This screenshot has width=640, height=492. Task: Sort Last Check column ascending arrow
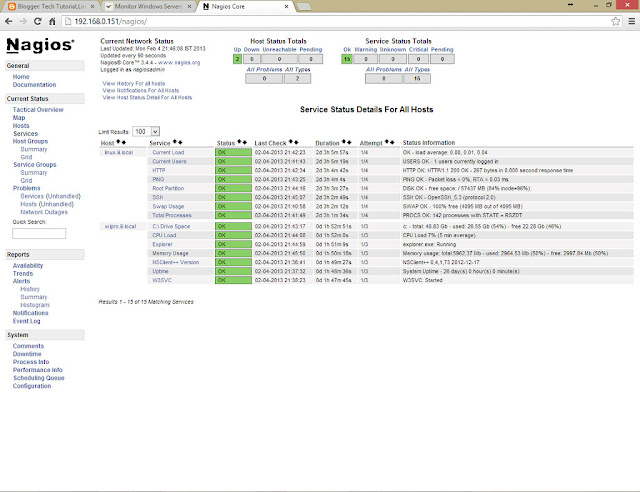tap(291, 142)
